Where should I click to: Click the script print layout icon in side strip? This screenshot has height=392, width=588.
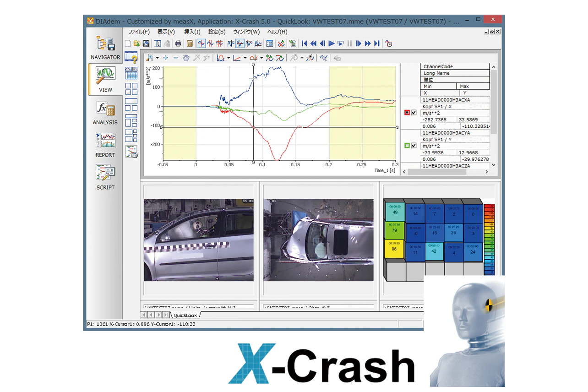(131, 152)
